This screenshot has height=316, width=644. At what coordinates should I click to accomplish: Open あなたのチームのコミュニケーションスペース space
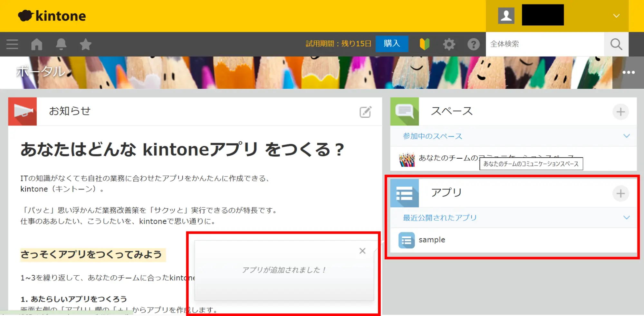point(448,158)
